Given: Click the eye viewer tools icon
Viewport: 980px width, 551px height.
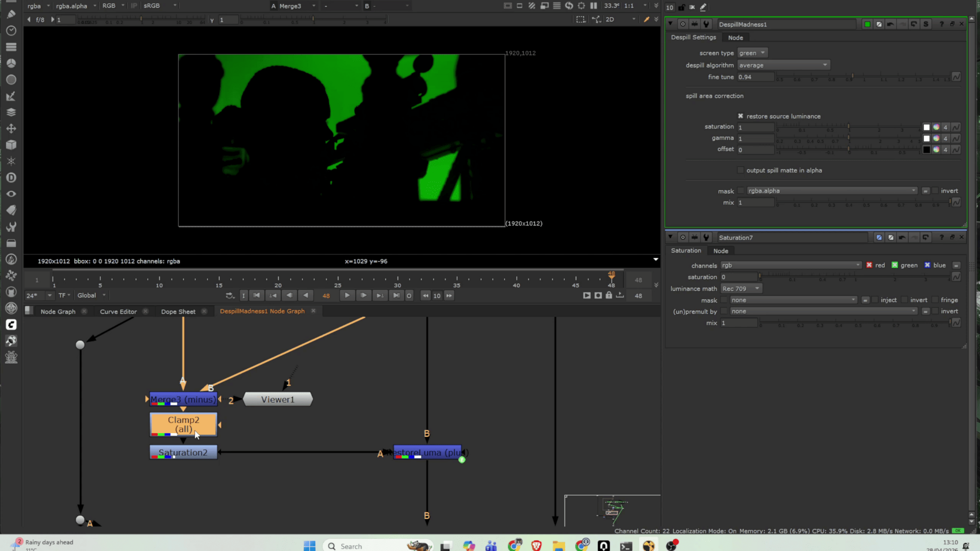Looking at the screenshot, I should [11, 194].
